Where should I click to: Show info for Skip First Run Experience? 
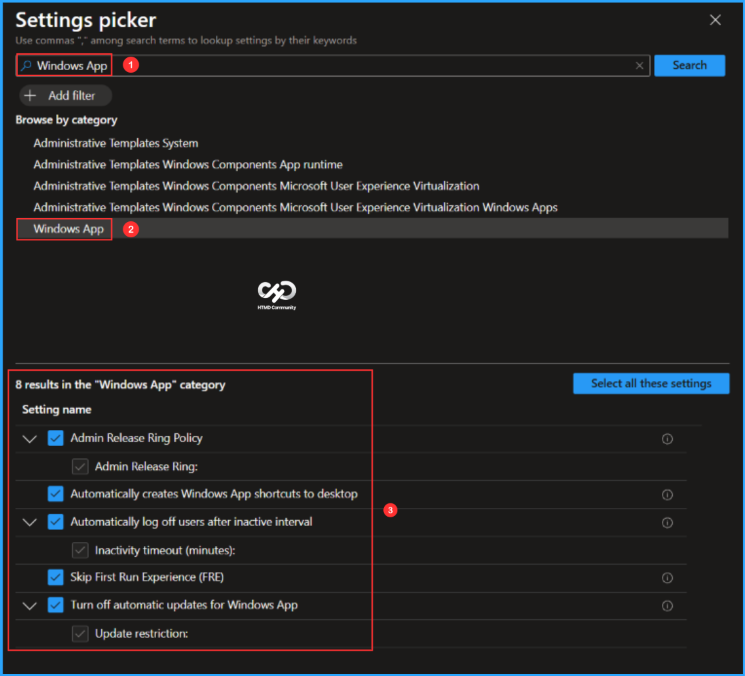pos(667,578)
